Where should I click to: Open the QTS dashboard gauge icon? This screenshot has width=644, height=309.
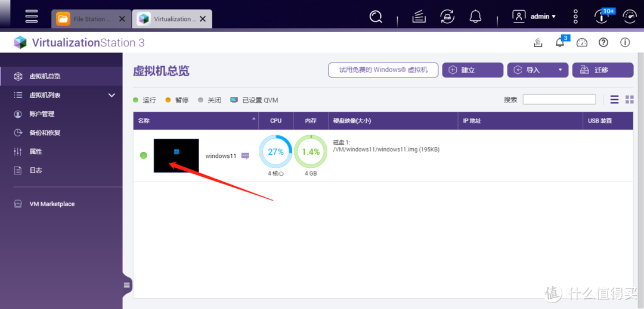(x=630, y=17)
